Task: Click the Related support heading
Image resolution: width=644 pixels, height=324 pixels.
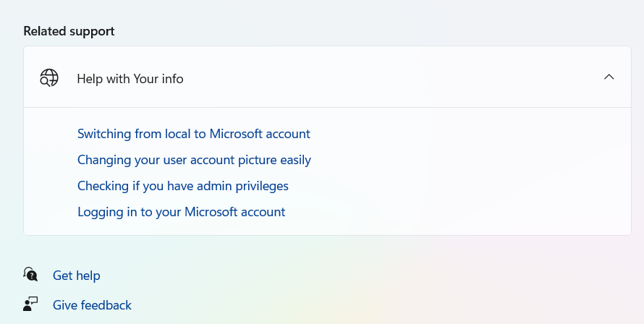Action: pos(69,31)
